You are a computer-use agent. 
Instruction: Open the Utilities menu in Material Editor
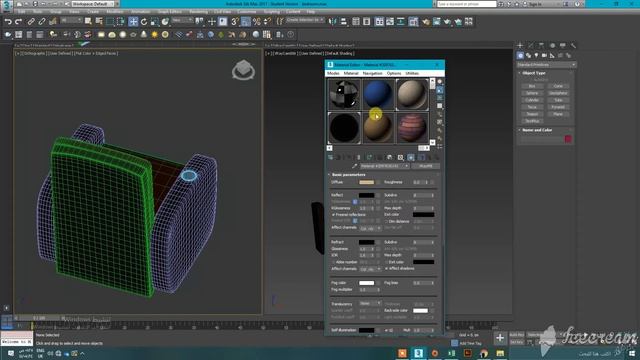412,73
